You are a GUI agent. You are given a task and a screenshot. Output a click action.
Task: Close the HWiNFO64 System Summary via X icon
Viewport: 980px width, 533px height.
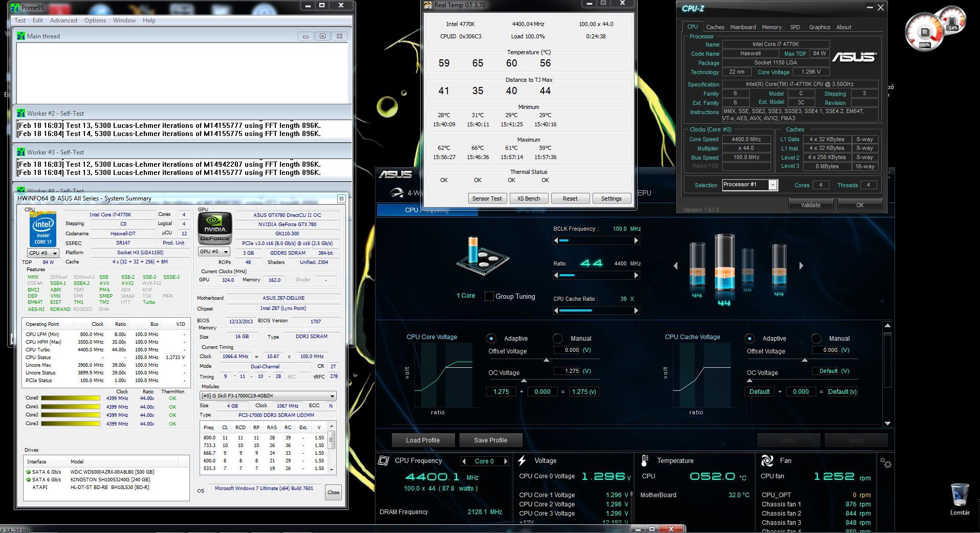coord(341,198)
